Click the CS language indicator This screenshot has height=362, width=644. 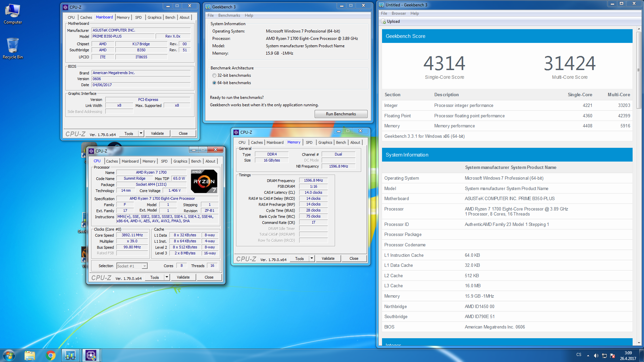(x=579, y=355)
